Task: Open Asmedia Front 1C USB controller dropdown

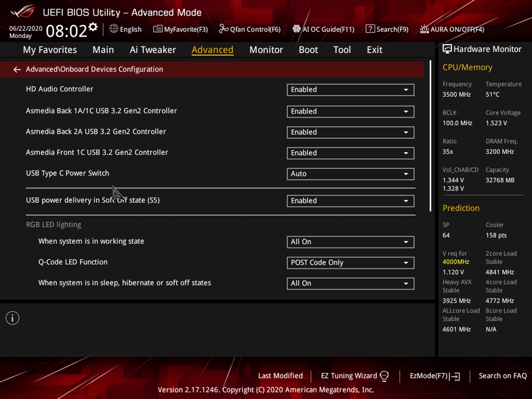Action: tap(351, 153)
